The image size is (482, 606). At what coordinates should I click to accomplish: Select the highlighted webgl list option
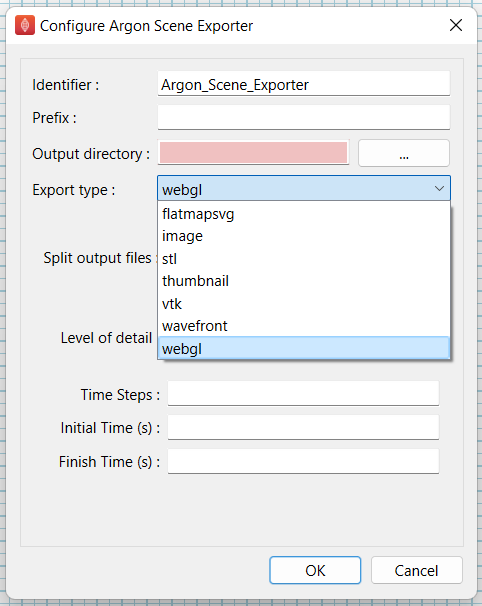pyautogui.click(x=304, y=349)
